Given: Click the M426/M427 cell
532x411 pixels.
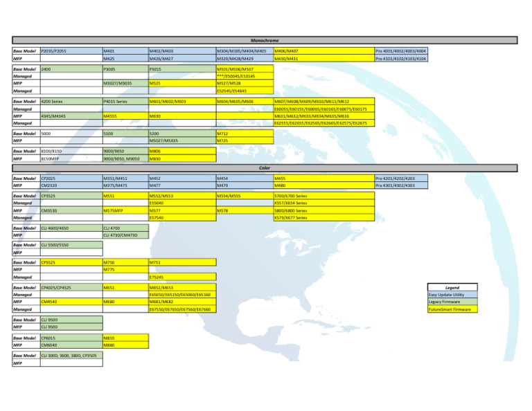Looking at the screenshot, I should 183,59.
